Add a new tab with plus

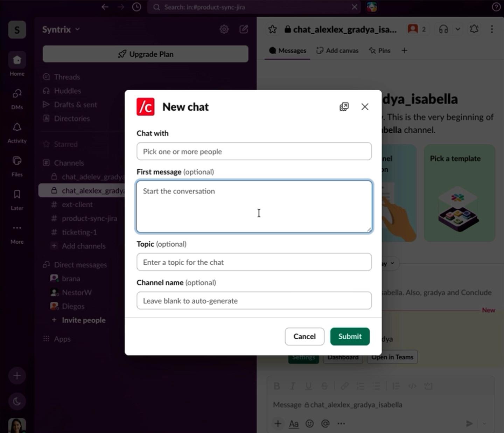coord(404,50)
